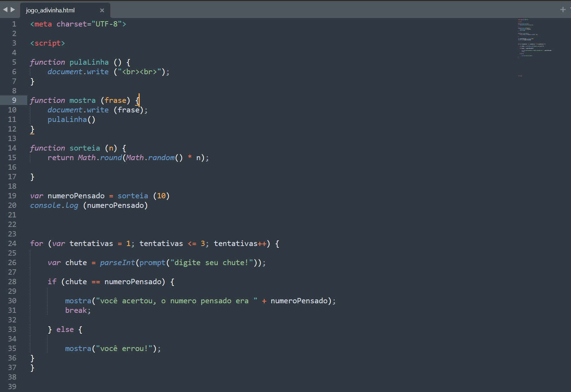Jump to a section using the code minimap
The height and width of the screenshot is (392, 571).
coord(535,48)
